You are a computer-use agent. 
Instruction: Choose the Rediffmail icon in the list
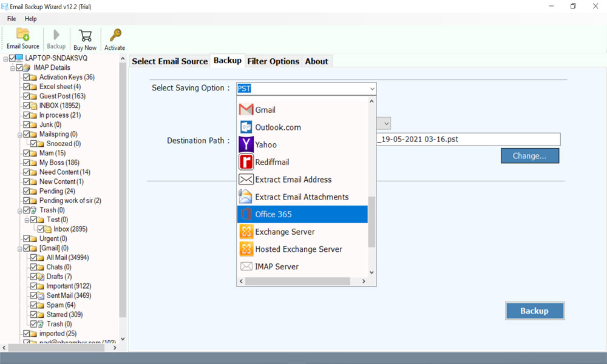[246, 162]
